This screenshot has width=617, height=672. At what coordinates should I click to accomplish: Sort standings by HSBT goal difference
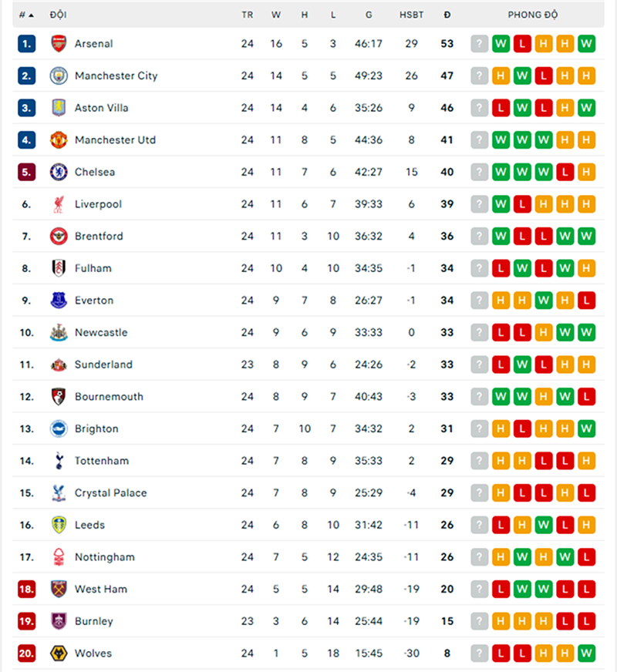pos(411,15)
